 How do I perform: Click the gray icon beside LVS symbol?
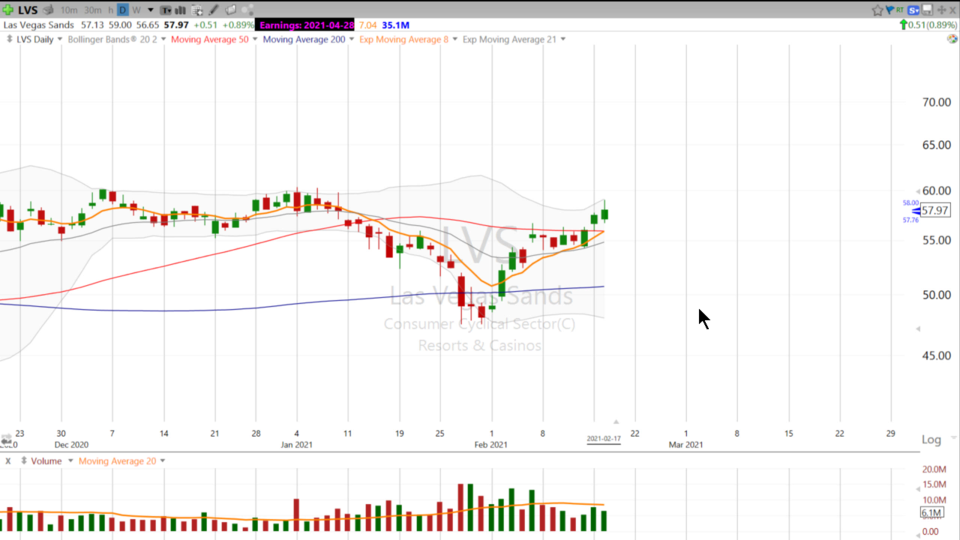click(x=48, y=10)
